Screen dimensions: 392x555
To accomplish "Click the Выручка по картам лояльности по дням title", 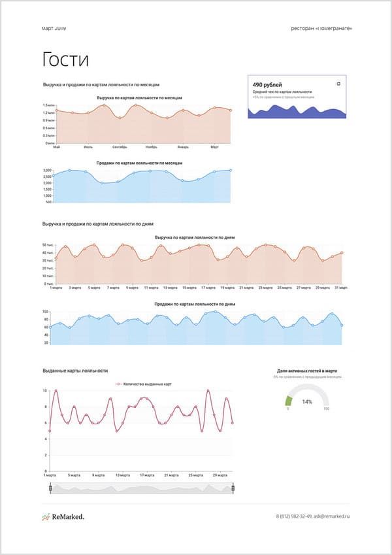I will [195, 237].
